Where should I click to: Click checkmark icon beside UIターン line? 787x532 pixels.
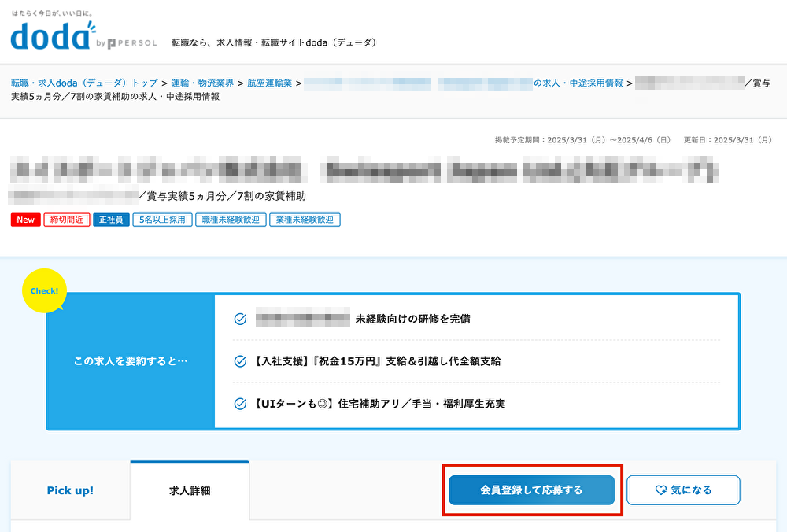click(x=240, y=404)
